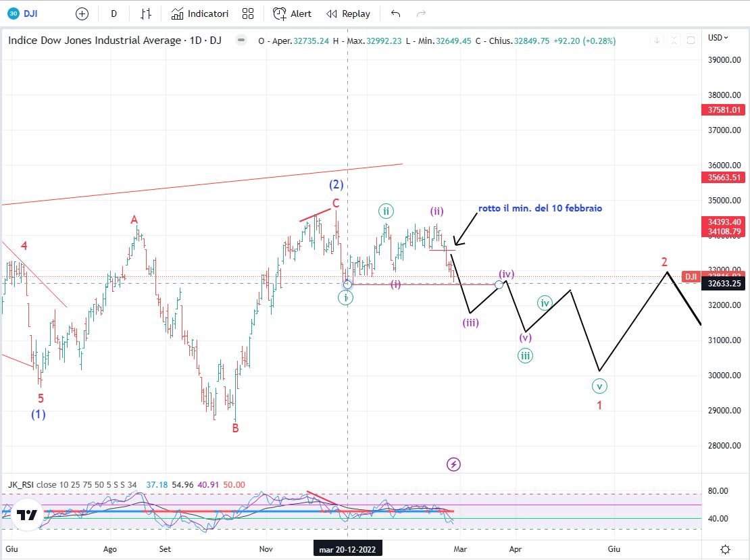Click the 'Nov' time axis label
The height and width of the screenshot is (560, 750).
[266, 549]
